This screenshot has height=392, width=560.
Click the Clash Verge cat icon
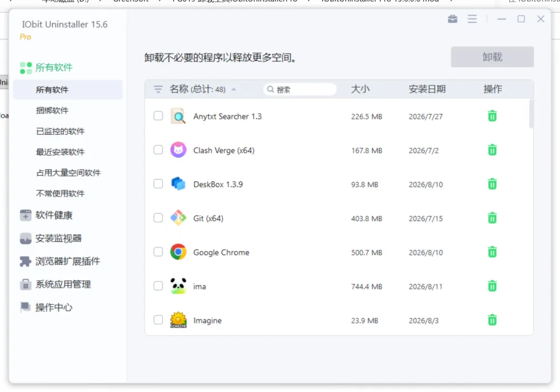[178, 150]
